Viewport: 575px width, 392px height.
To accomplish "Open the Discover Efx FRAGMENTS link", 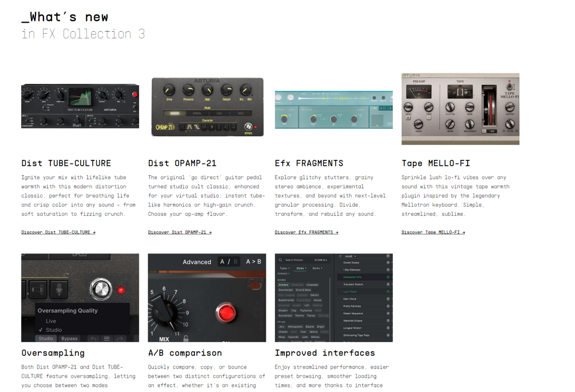I will click(307, 232).
